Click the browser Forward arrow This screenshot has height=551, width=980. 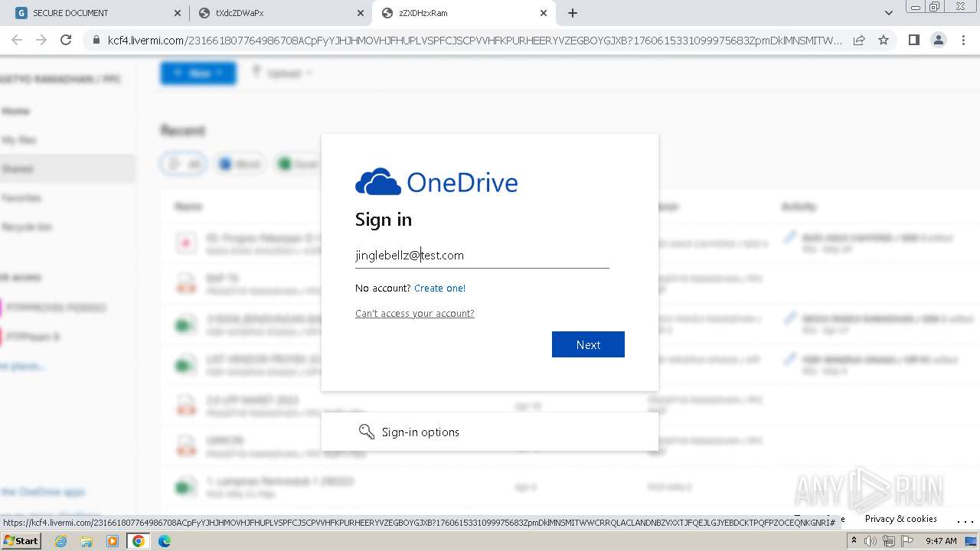[x=41, y=40]
